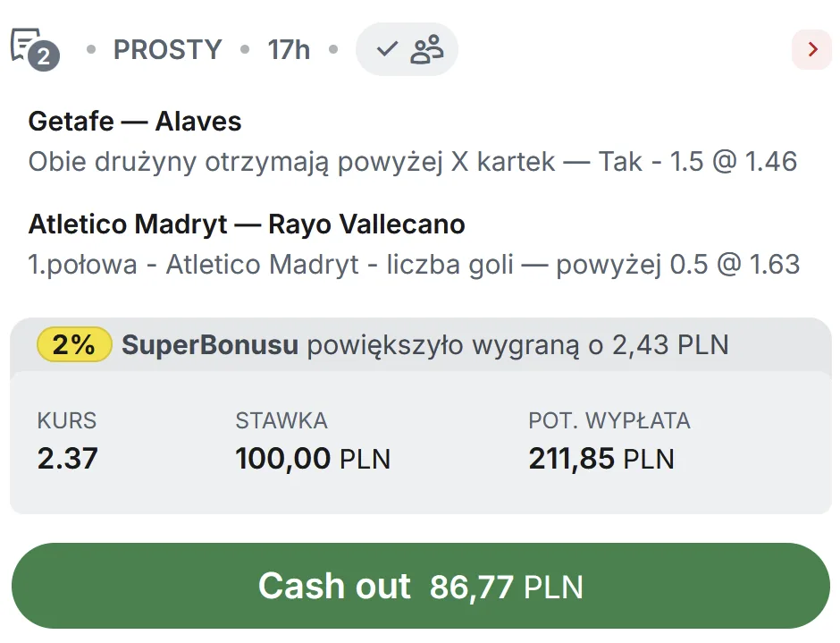
Task: Expand coupon details with the right chevron
Action: [x=811, y=49]
